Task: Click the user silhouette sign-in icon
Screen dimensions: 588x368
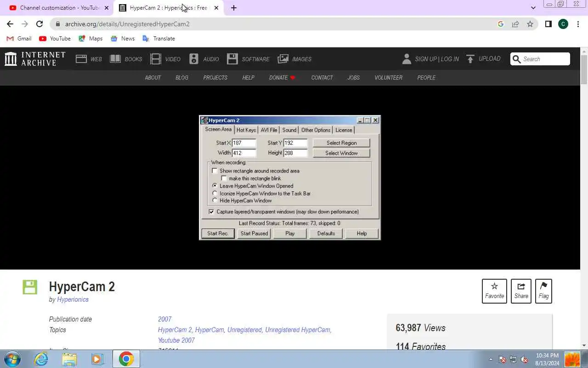Action: [x=407, y=59]
